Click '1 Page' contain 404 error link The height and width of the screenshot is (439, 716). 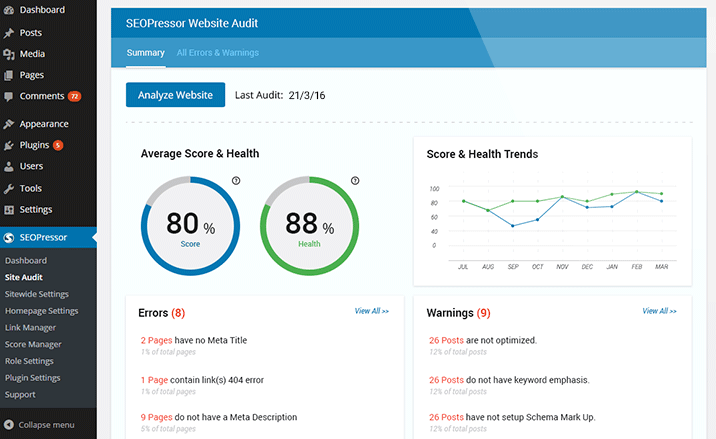click(x=154, y=380)
